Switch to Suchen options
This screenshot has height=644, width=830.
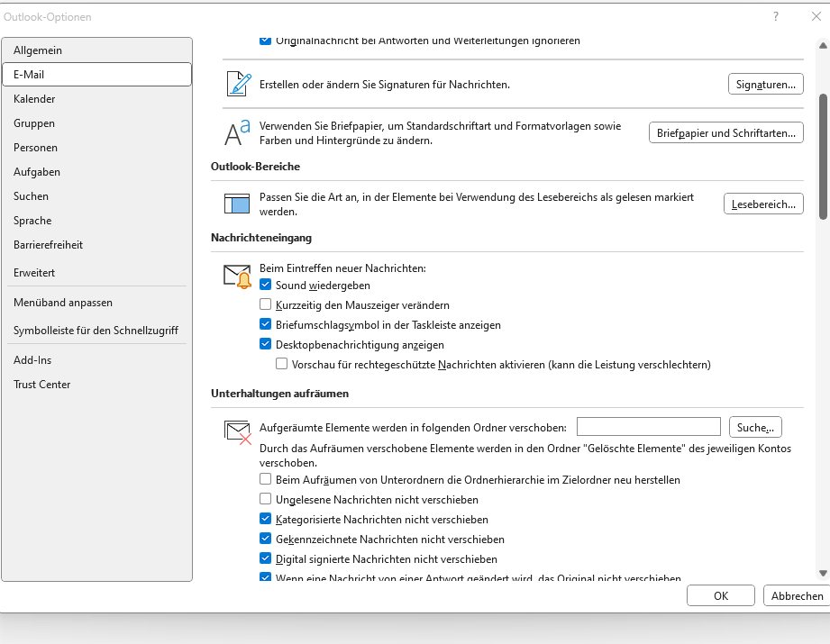click(x=96, y=196)
